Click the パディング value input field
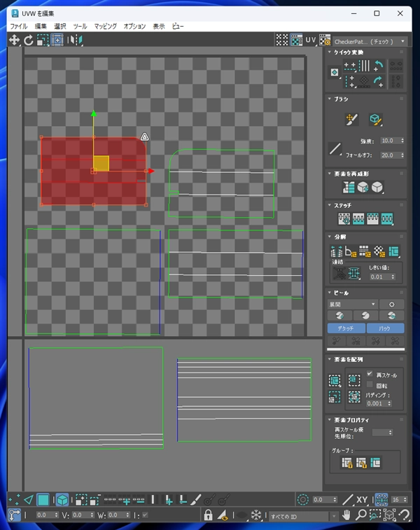Image resolution: width=420 pixels, height=530 pixels. point(379,403)
